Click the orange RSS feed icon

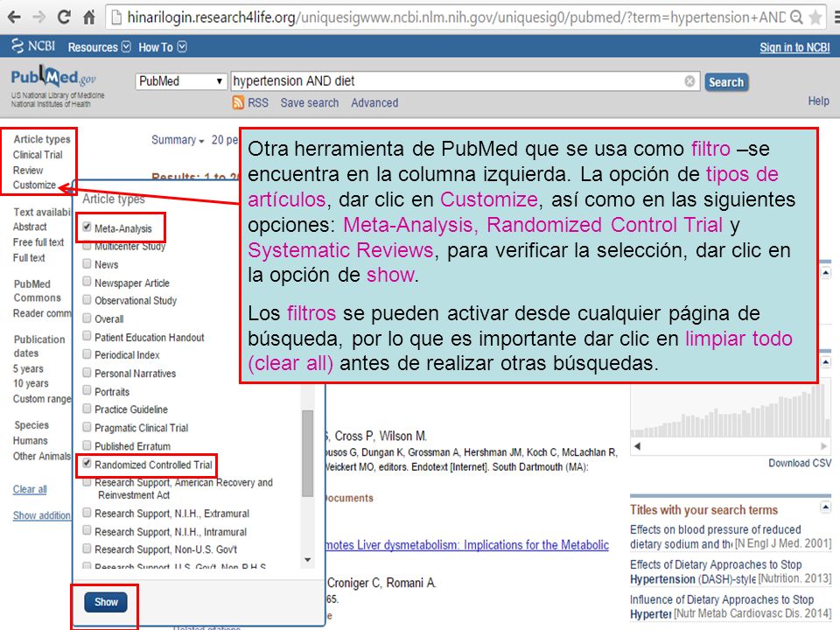pyautogui.click(x=238, y=103)
